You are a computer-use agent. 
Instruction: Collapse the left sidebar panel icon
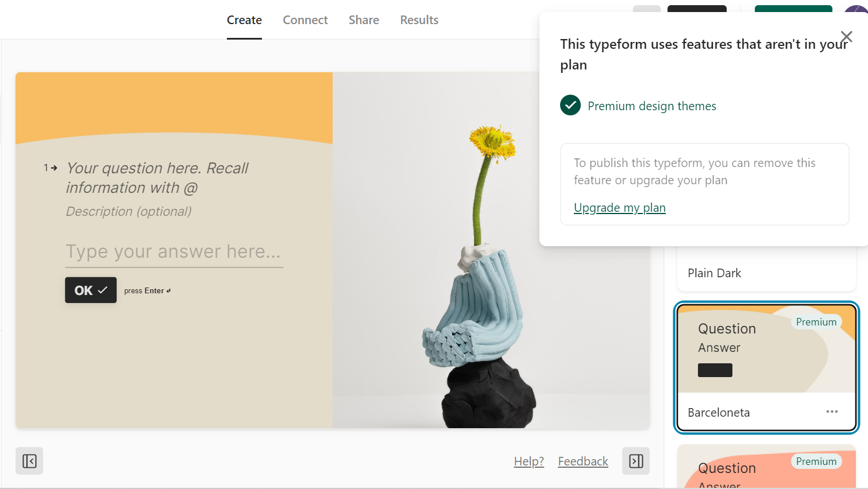(x=29, y=461)
